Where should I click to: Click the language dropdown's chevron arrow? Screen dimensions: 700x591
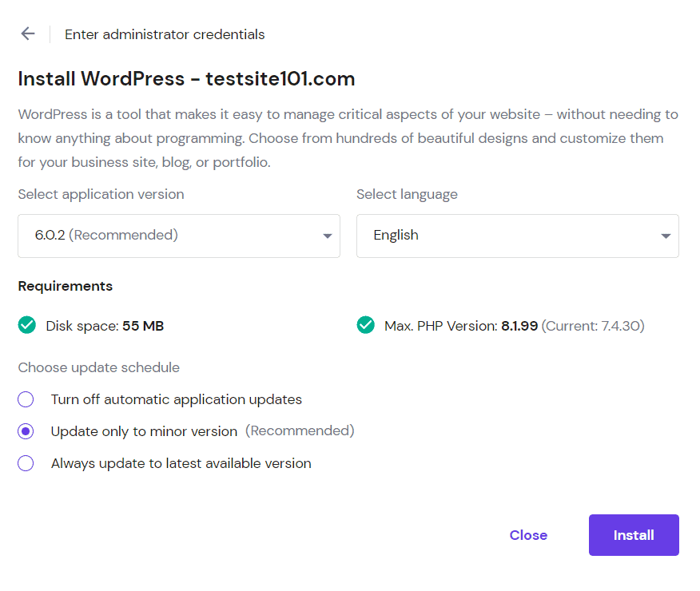tap(665, 236)
